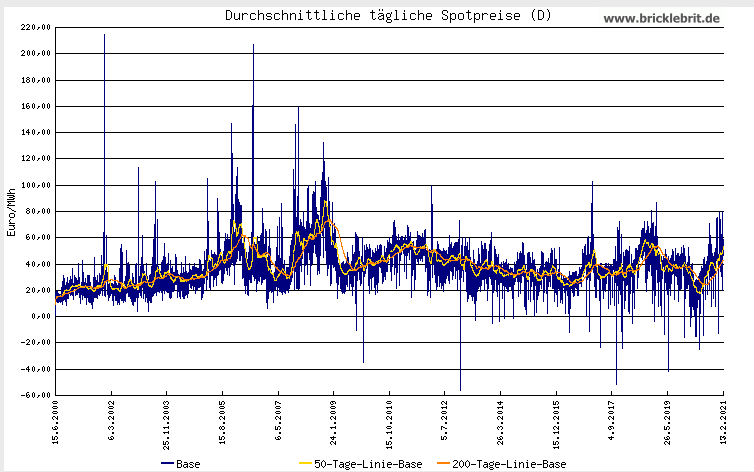Click the orange 200-Tage-Linie-Base legend swatch
The height and width of the screenshot is (472, 754).
[x=443, y=464]
